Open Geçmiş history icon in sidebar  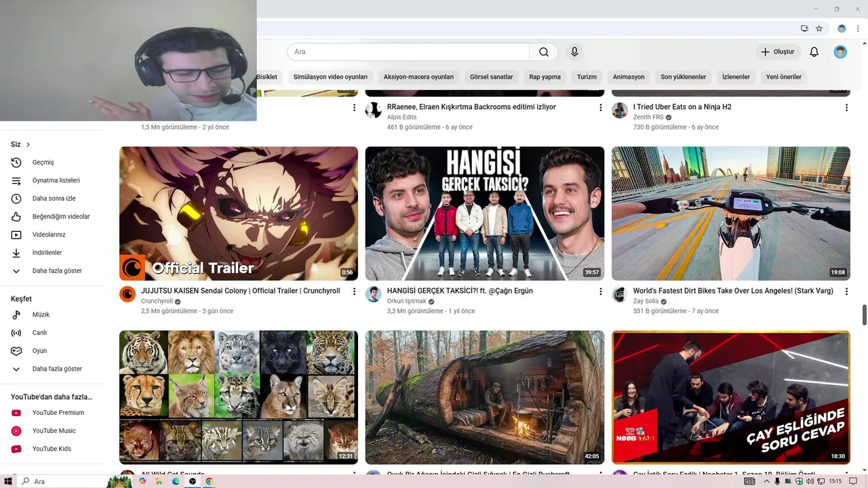click(x=16, y=163)
